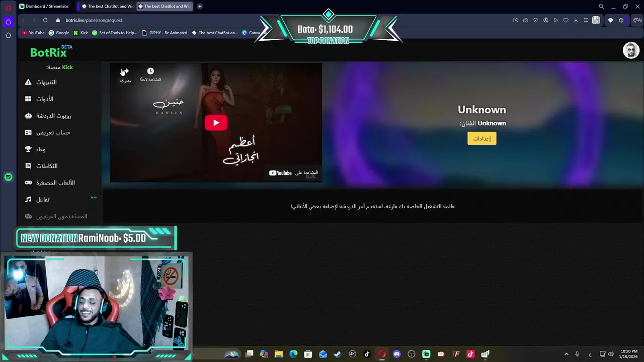Screen dimensions: 644x362
Task: Open Opera AI button in toolbar
Action: pos(637,20)
